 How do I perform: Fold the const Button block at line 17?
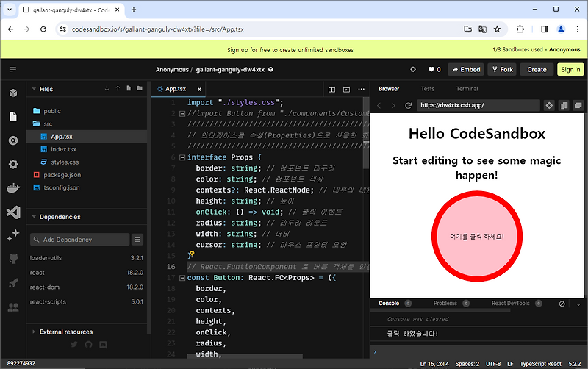182,279
